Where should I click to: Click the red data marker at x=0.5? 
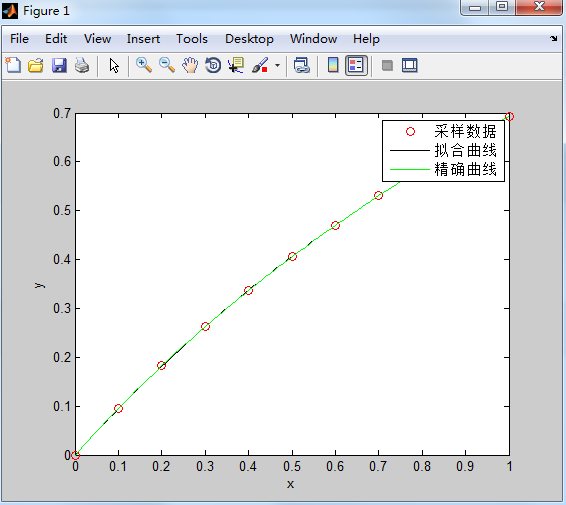pyautogui.click(x=292, y=257)
